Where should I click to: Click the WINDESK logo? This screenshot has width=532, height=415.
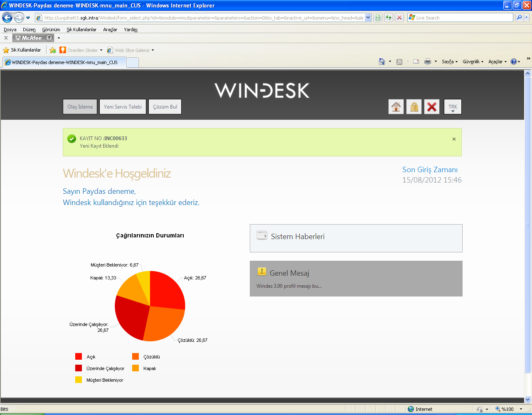262,90
